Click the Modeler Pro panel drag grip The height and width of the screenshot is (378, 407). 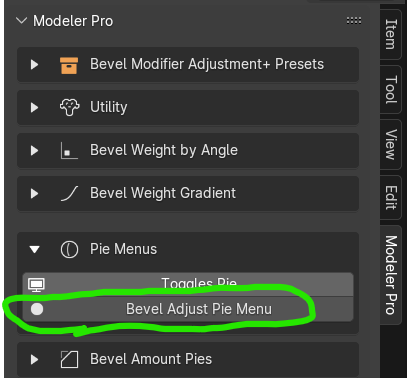[x=354, y=21]
